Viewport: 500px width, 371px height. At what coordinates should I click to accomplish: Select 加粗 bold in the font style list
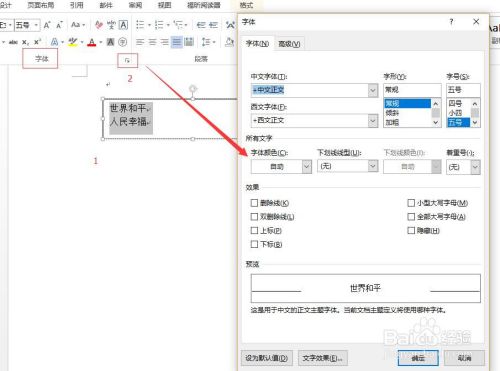[x=407, y=122]
